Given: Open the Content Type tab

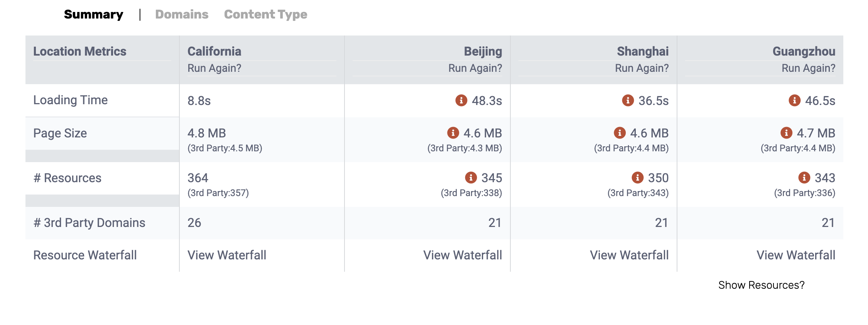Looking at the screenshot, I should [x=265, y=15].
